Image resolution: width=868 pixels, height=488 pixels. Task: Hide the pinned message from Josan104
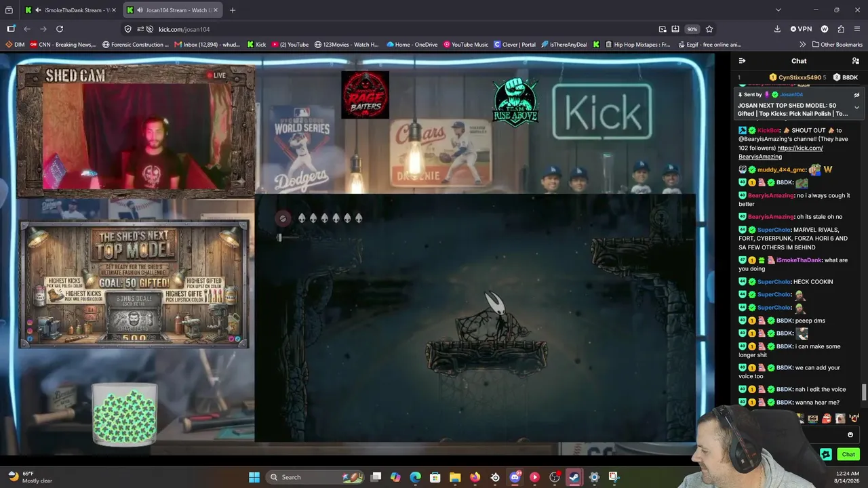pyautogui.click(x=856, y=95)
